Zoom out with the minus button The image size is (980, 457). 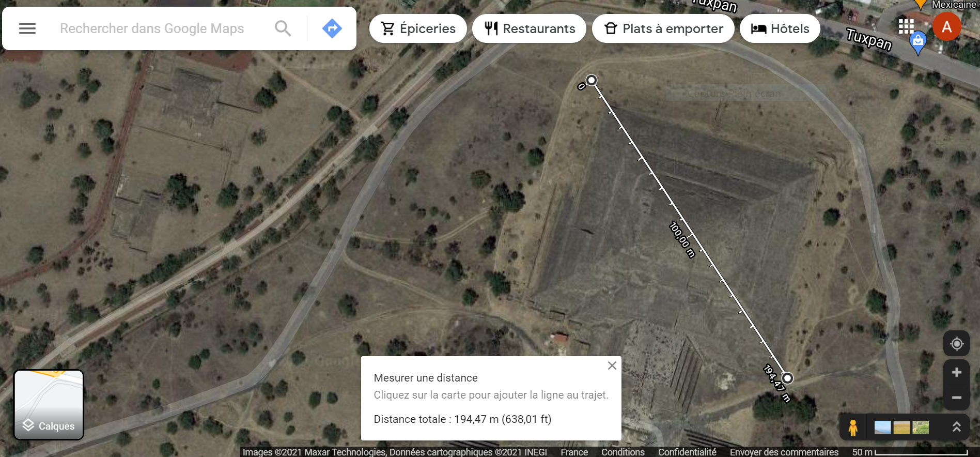pyautogui.click(x=956, y=398)
